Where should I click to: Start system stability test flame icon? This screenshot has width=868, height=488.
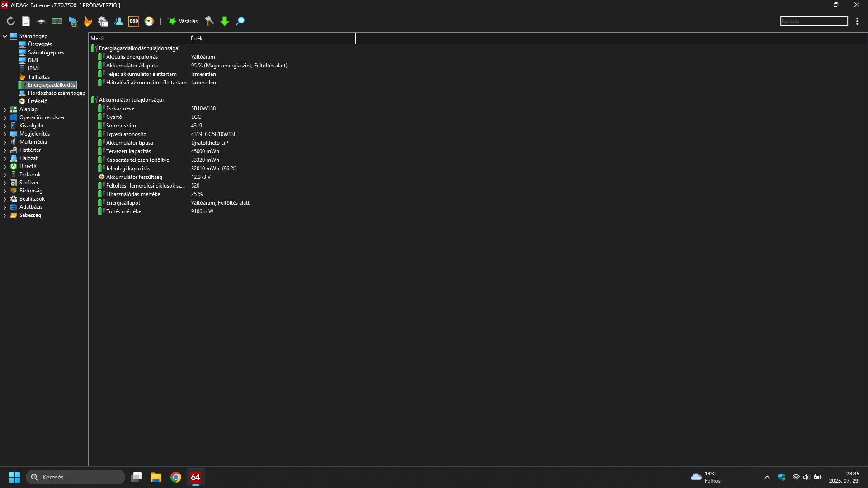[x=88, y=21]
